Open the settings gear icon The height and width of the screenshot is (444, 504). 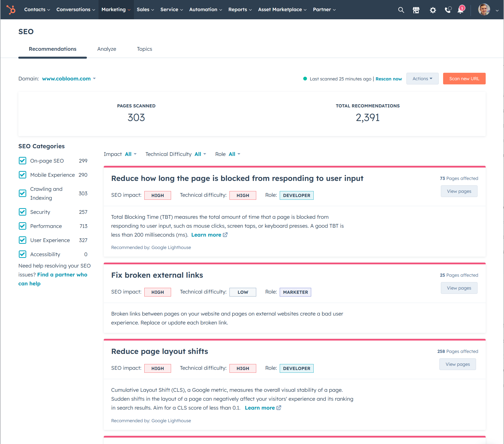click(x=432, y=10)
